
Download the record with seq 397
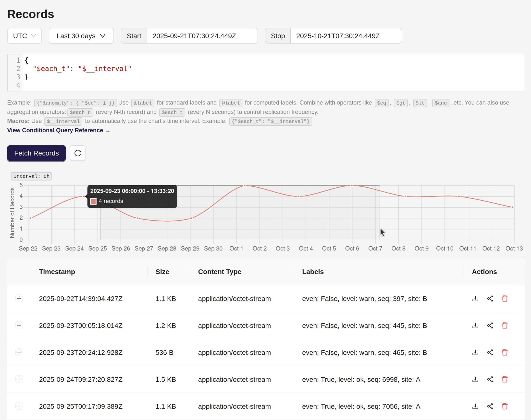(475, 299)
